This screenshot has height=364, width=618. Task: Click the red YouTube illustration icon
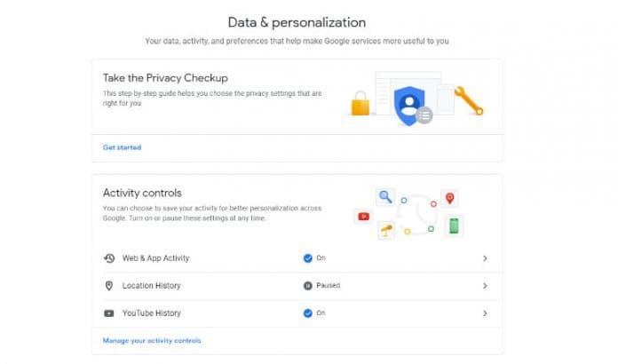point(363,217)
